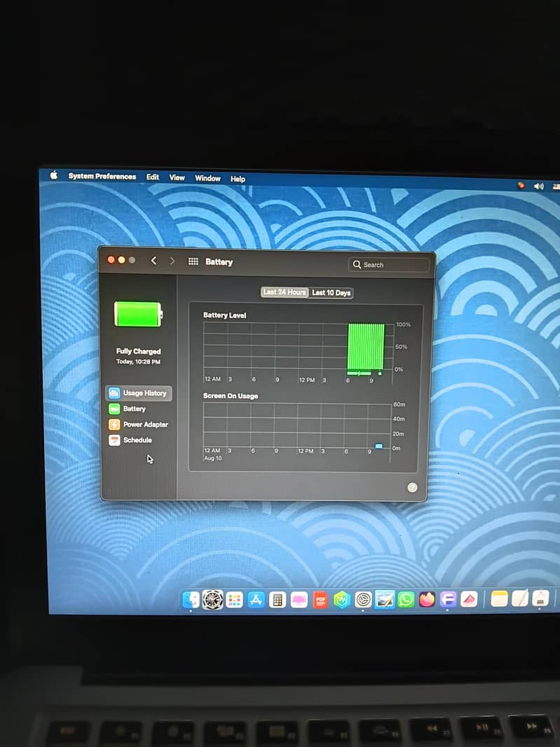Viewport: 560px width, 747px height.
Task: Open the purple arrow app in Dock
Action: [448, 599]
